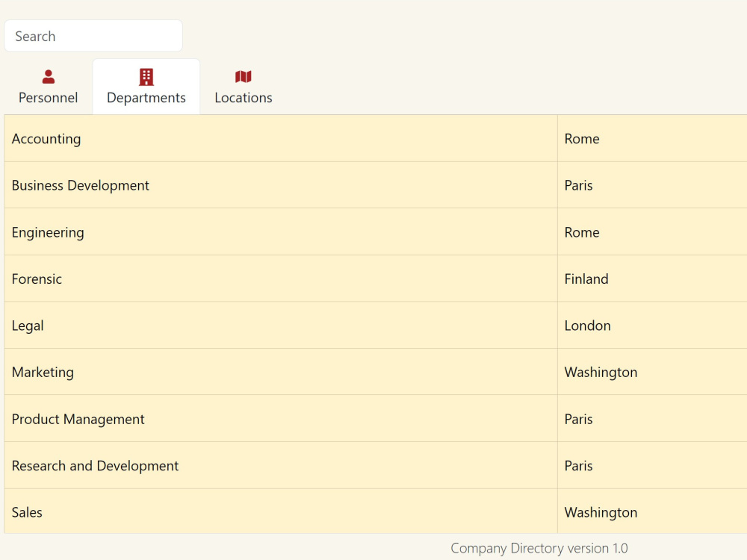The height and width of the screenshot is (560, 747).
Task: Select the Sales department row
Action: [x=376, y=512]
